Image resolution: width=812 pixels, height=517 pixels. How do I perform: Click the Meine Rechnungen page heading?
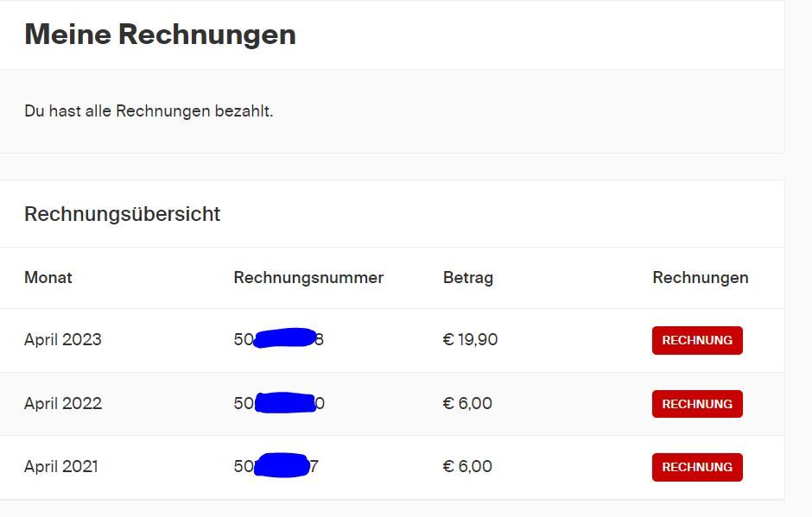(x=160, y=35)
